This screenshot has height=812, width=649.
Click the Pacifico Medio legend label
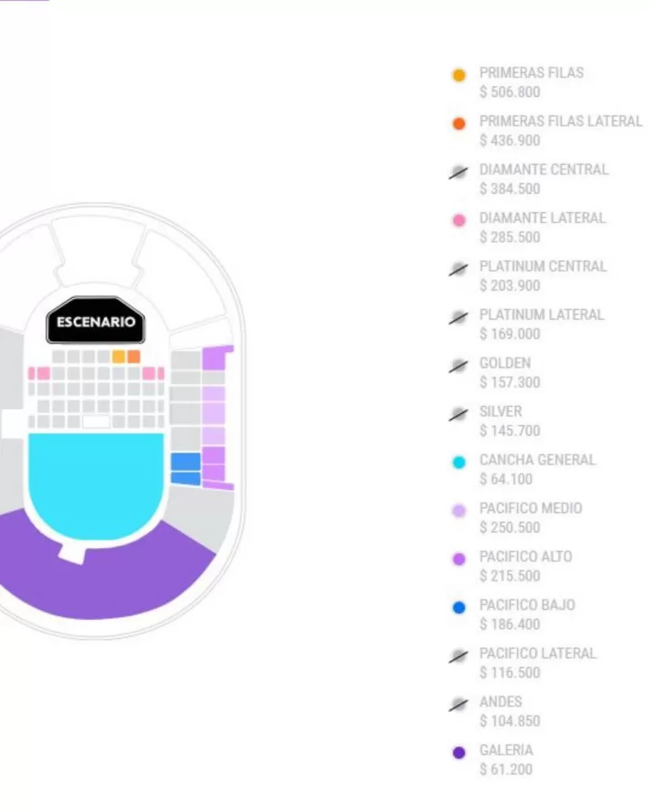(530, 508)
